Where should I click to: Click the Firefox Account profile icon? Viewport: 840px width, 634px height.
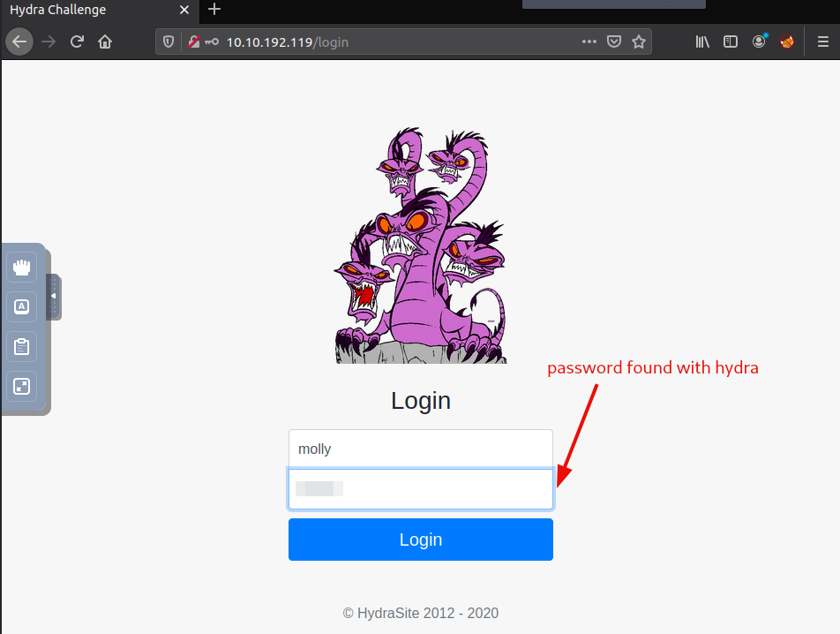[759, 42]
